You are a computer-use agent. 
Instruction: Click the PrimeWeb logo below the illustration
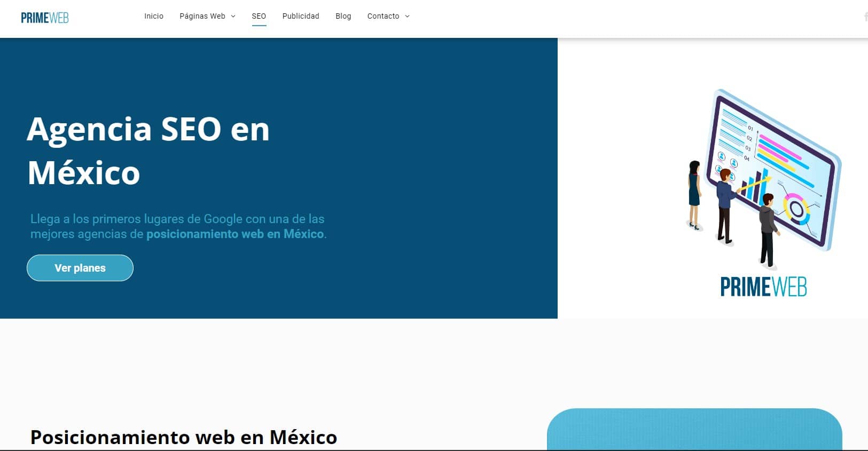(764, 287)
